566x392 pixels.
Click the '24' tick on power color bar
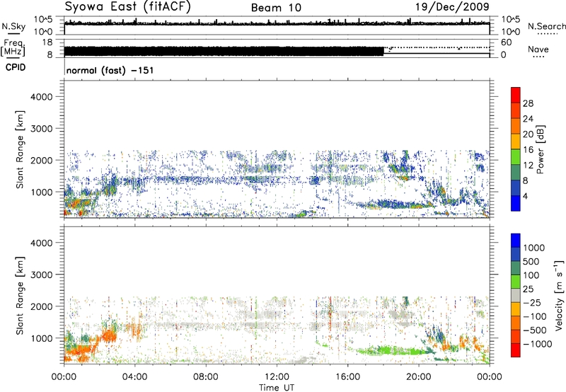click(x=528, y=119)
